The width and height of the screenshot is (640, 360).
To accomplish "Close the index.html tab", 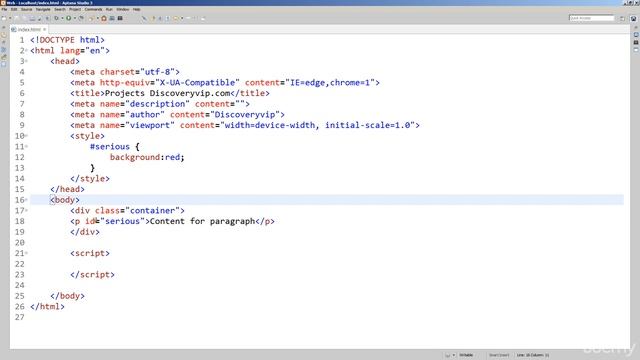I will point(44,29).
